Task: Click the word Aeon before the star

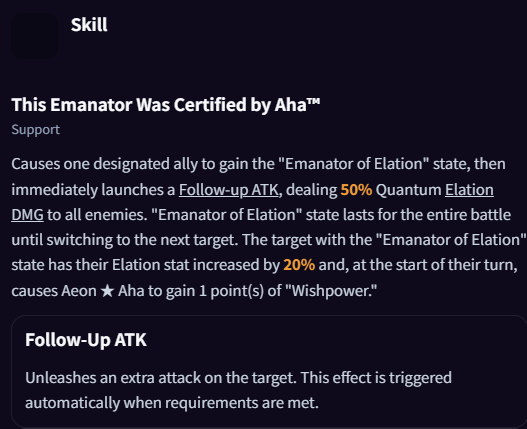Action: pos(79,291)
